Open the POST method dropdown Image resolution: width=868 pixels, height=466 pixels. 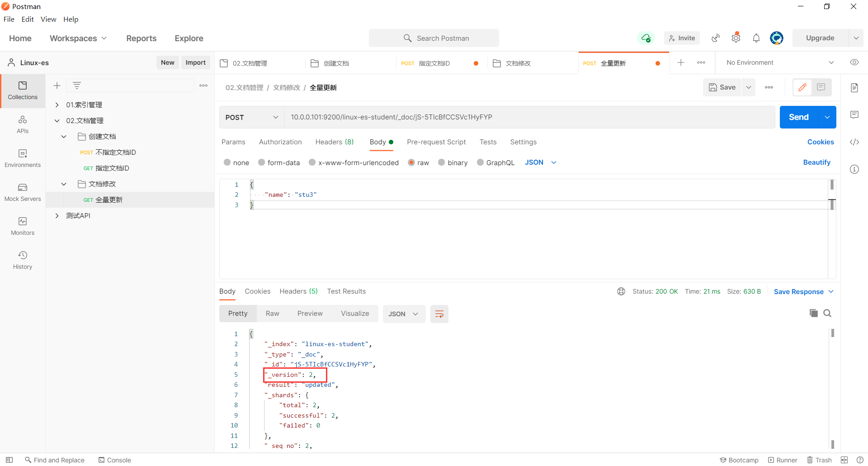pyautogui.click(x=252, y=117)
